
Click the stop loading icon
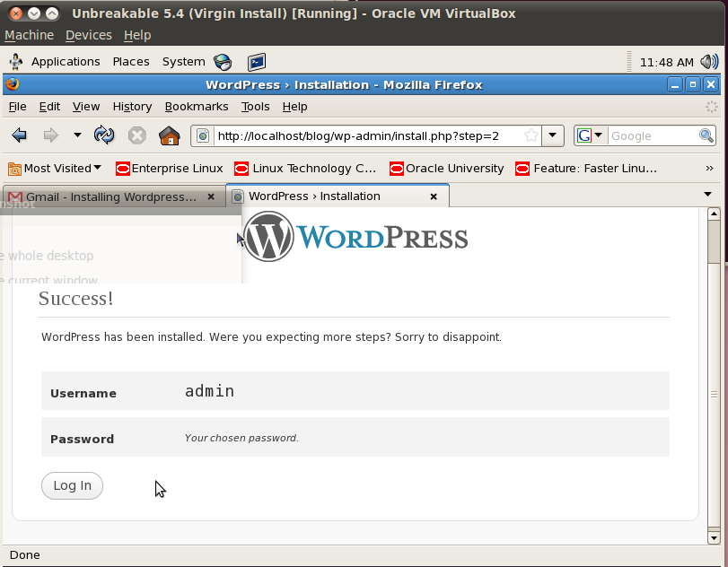[x=137, y=135]
